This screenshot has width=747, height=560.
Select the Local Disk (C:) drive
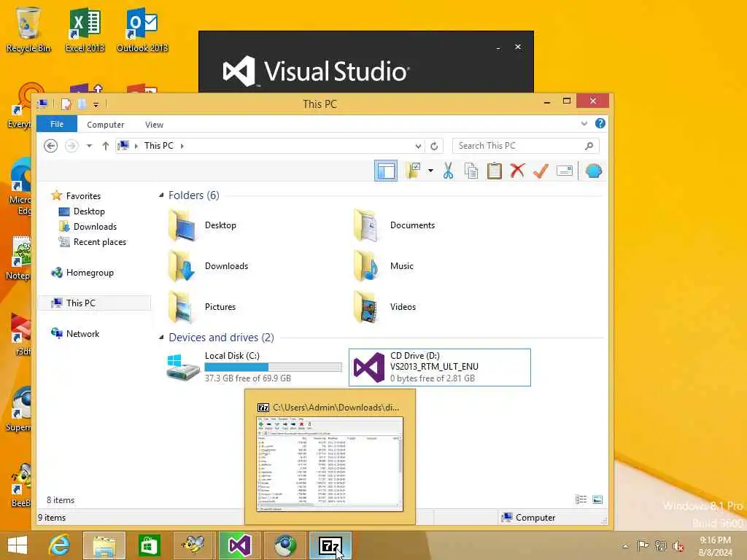click(254, 367)
